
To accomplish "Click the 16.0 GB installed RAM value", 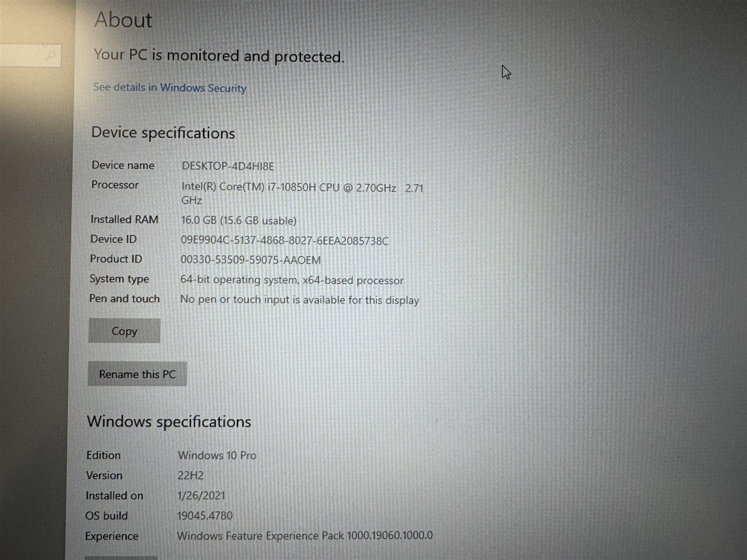I will (238, 221).
